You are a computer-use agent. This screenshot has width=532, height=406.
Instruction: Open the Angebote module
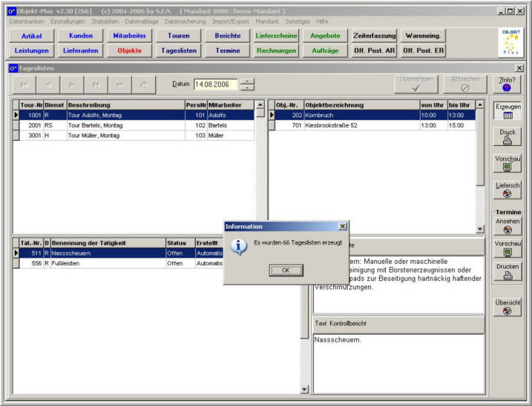325,36
